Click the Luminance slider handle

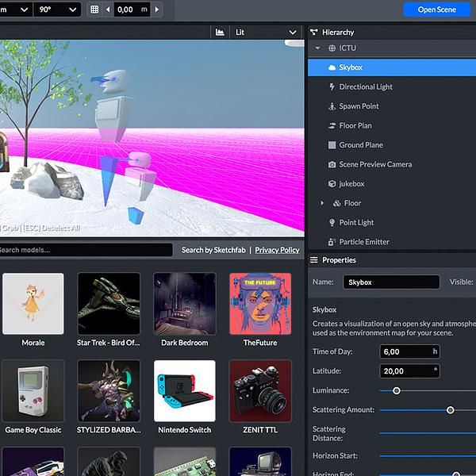[397, 390]
